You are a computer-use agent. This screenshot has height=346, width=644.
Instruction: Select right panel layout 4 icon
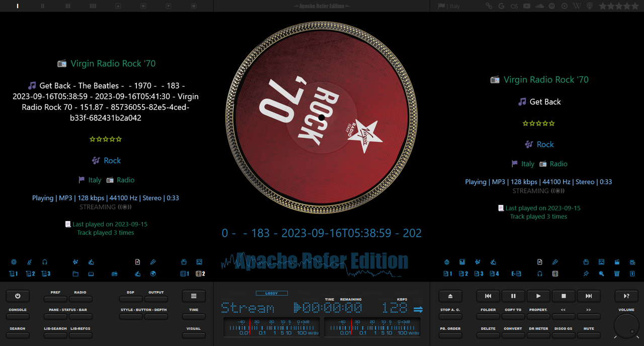pos(495,273)
